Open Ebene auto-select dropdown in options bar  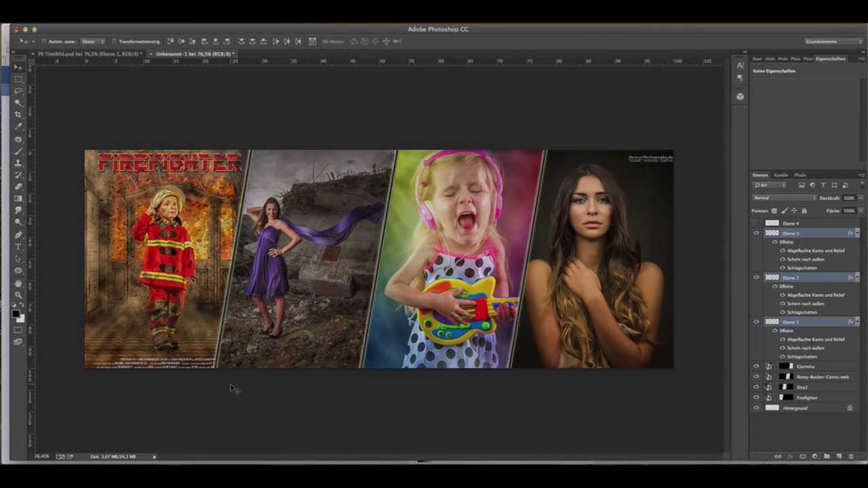tap(93, 41)
